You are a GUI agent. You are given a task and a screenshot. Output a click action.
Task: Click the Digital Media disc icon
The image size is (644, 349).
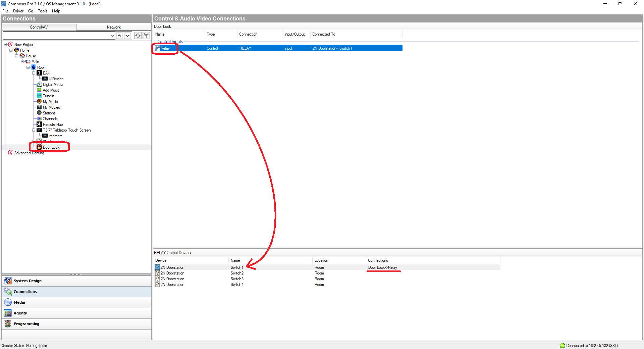pos(39,85)
